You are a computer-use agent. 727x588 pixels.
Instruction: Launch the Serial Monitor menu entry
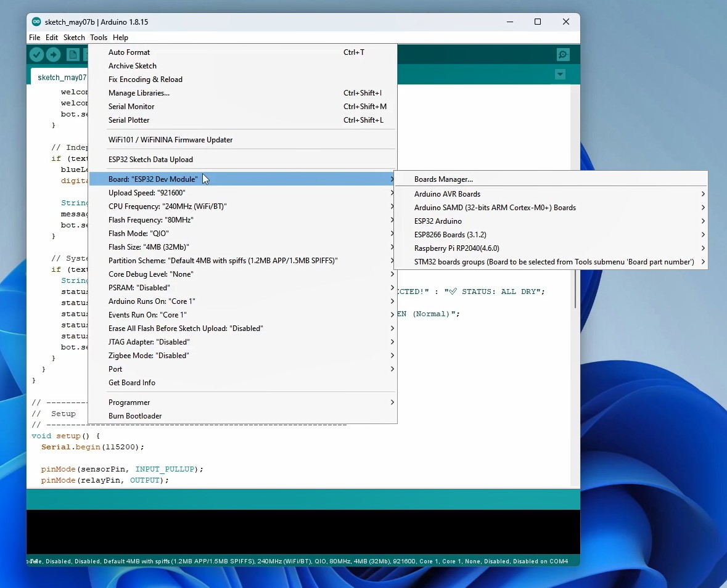(x=242, y=107)
